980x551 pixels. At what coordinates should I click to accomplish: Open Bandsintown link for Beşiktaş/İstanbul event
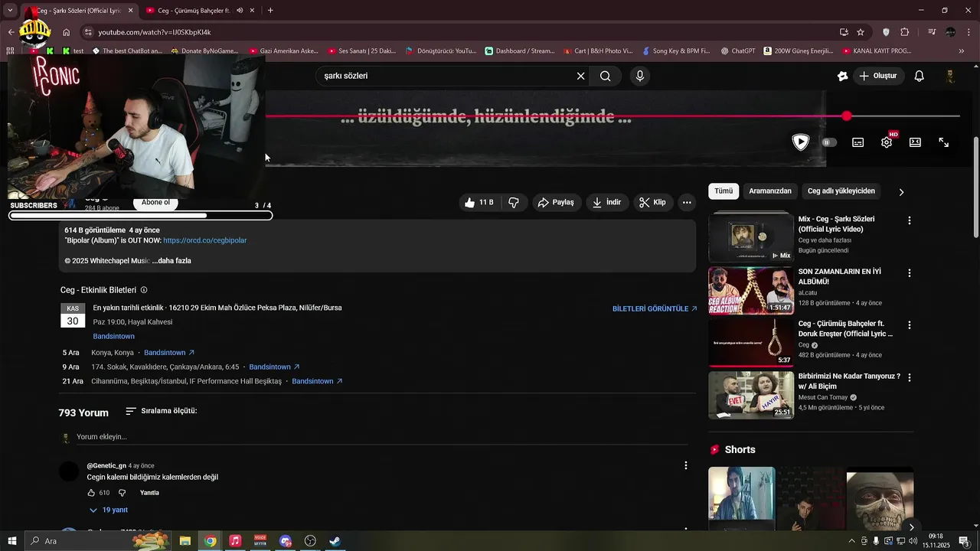[317, 381]
